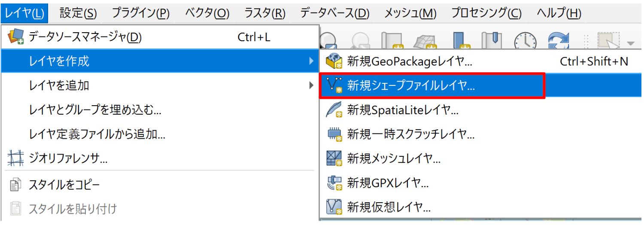Click the SpatiaLite feather icon

[x=334, y=110]
